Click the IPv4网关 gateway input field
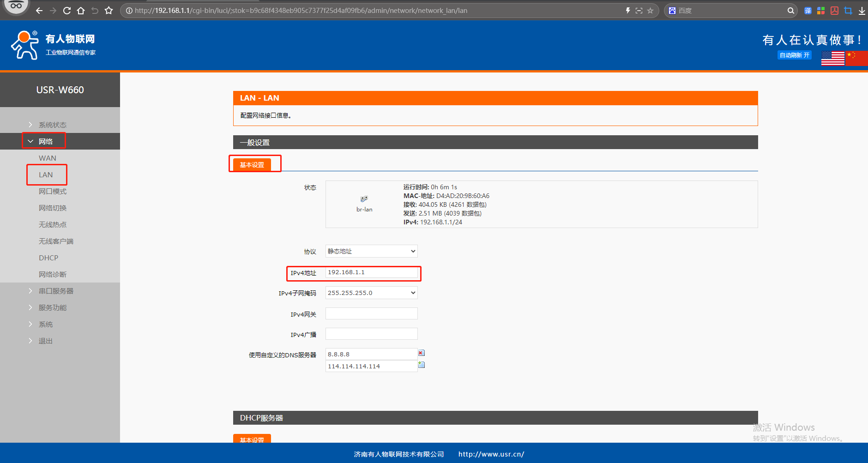This screenshot has height=463, width=868. click(371, 314)
